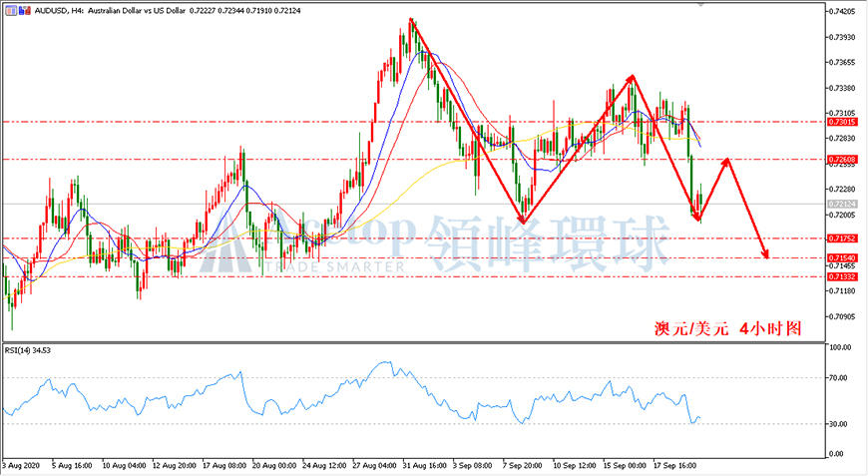Viewport: 868px width, 476px height.
Task: Click the 0.73380 price scale value
Action: pos(842,88)
